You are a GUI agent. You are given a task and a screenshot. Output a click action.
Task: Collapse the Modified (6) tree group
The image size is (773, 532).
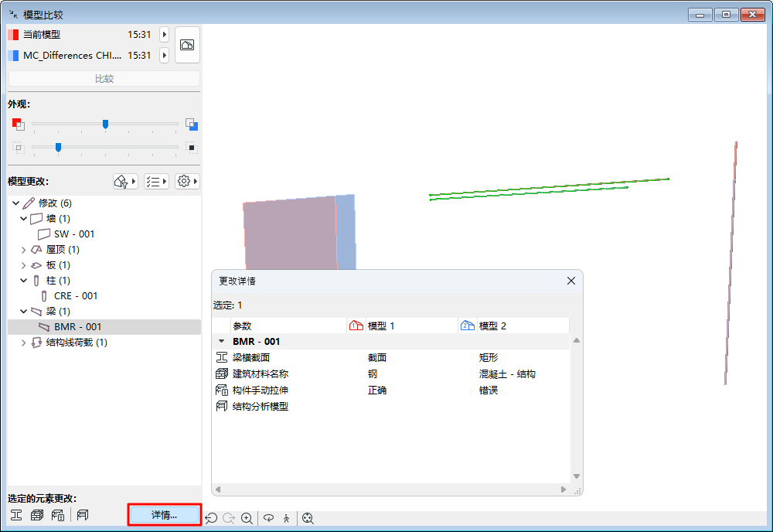[15, 203]
